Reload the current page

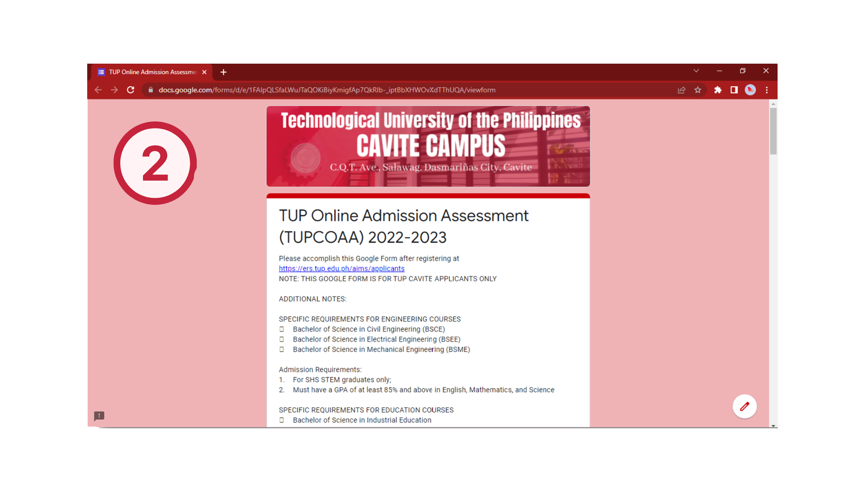(x=131, y=90)
